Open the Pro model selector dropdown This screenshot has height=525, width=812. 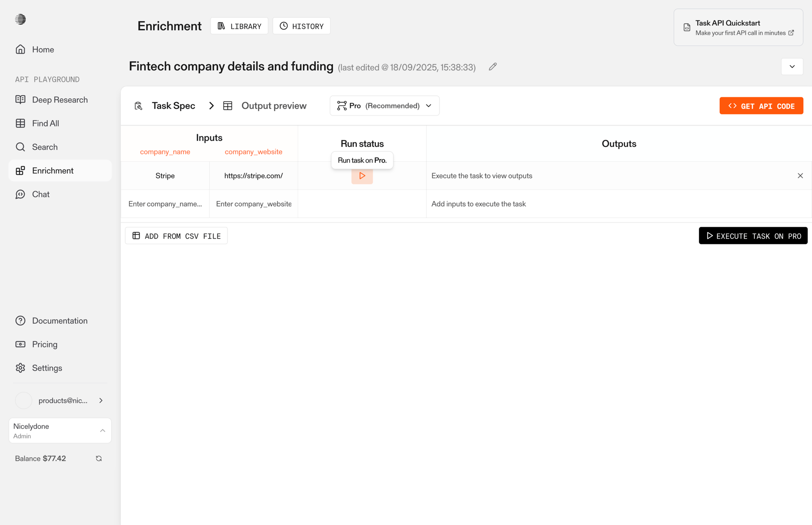tap(428, 105)
